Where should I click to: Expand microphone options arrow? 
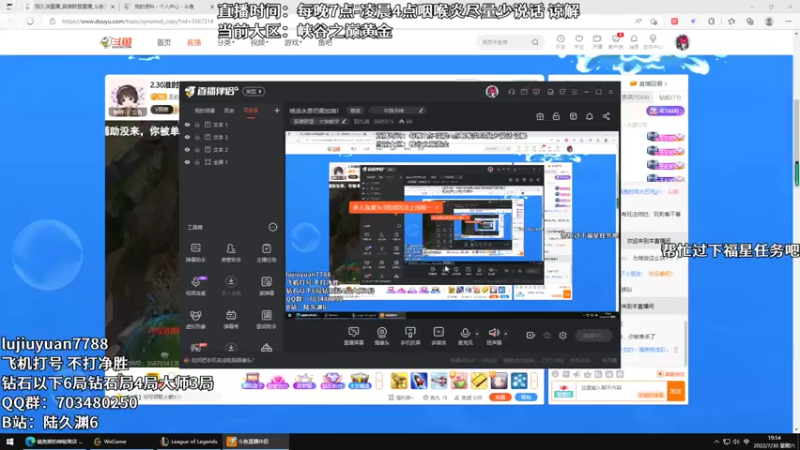477,334
